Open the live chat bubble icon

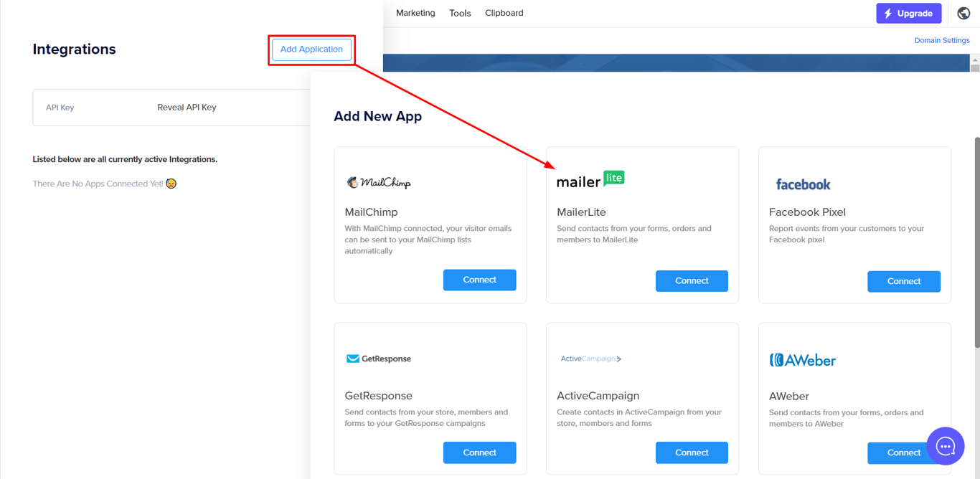945,447
